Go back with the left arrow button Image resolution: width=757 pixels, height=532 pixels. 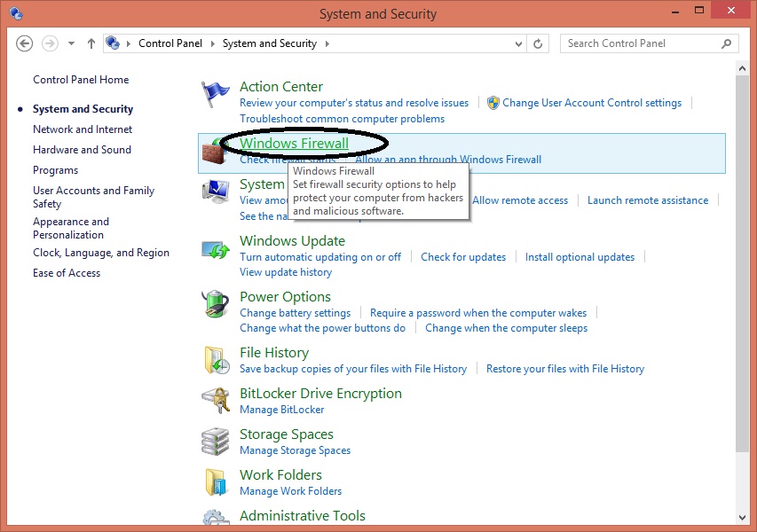point(24,43)
